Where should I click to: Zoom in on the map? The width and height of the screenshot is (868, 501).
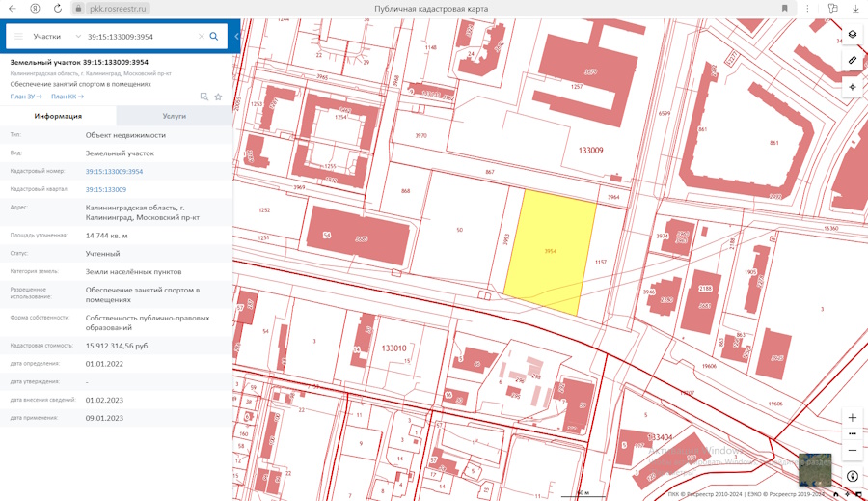tap(853, 418)
